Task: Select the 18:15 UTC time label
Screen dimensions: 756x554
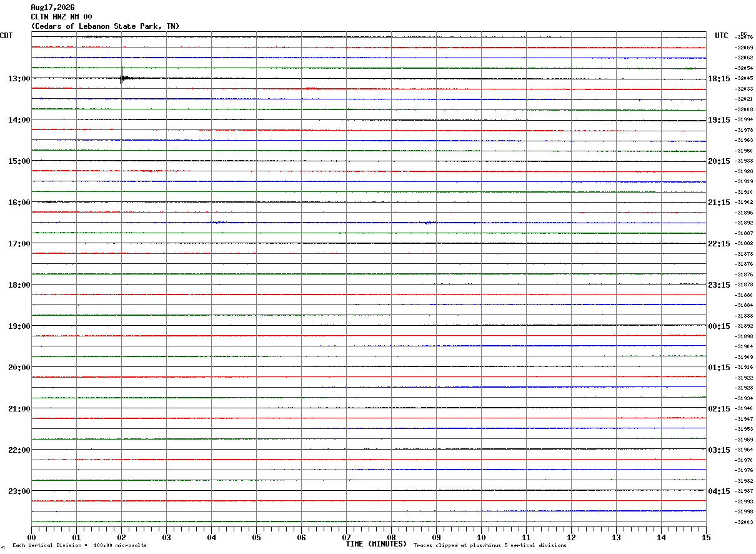Action: [719, 79]
